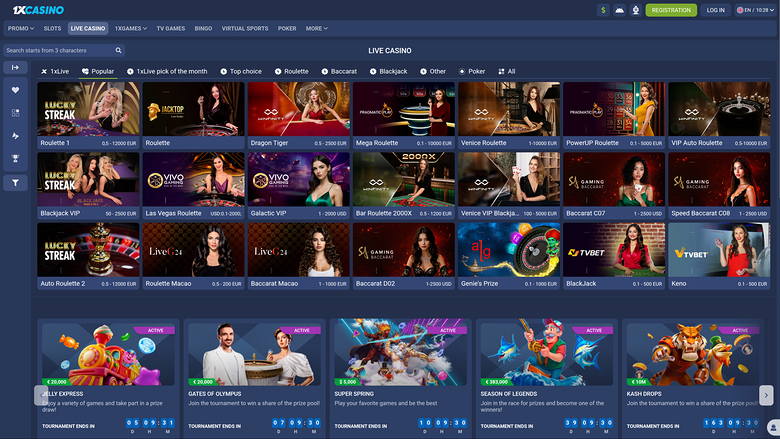Click the Registration button
Viewport: 780px width, 439px height.
coord(671,10)
